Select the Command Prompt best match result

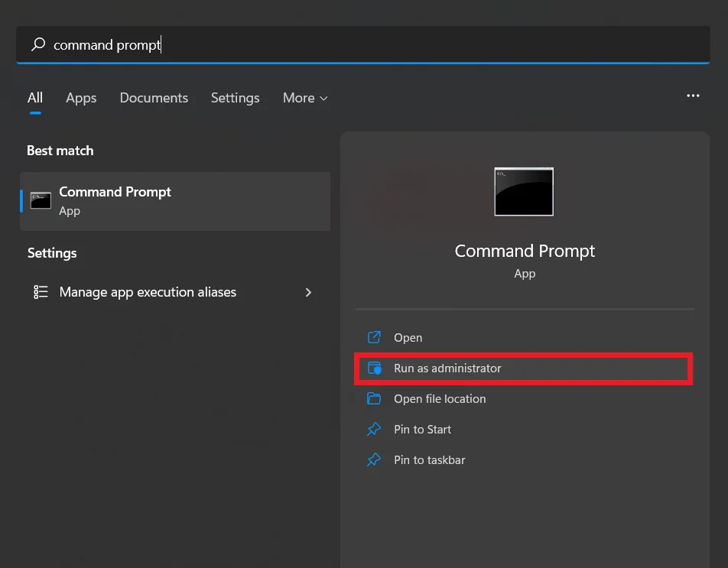point(175,201)
